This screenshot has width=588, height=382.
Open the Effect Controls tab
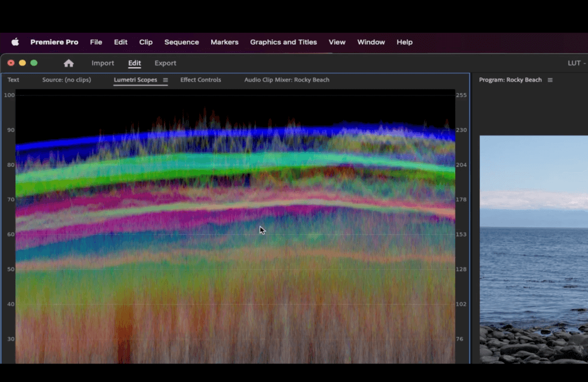pyautogui.click(x=200, y=80)
